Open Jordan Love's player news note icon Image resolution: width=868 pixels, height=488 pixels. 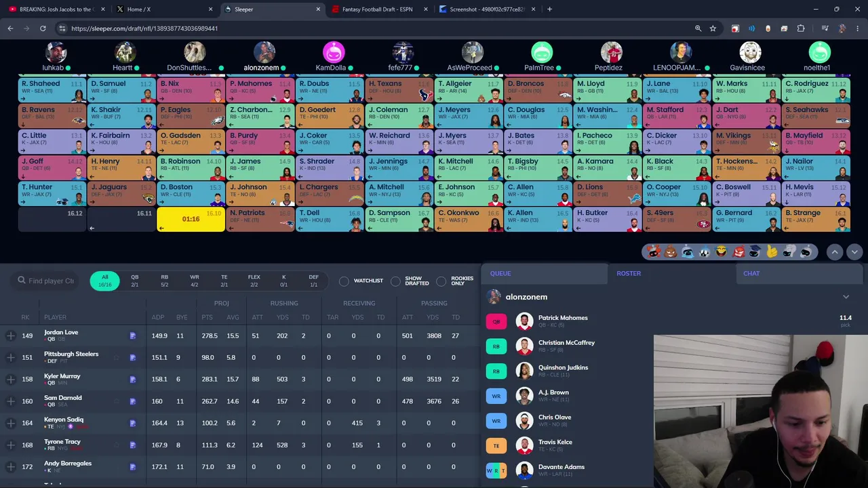133,335
